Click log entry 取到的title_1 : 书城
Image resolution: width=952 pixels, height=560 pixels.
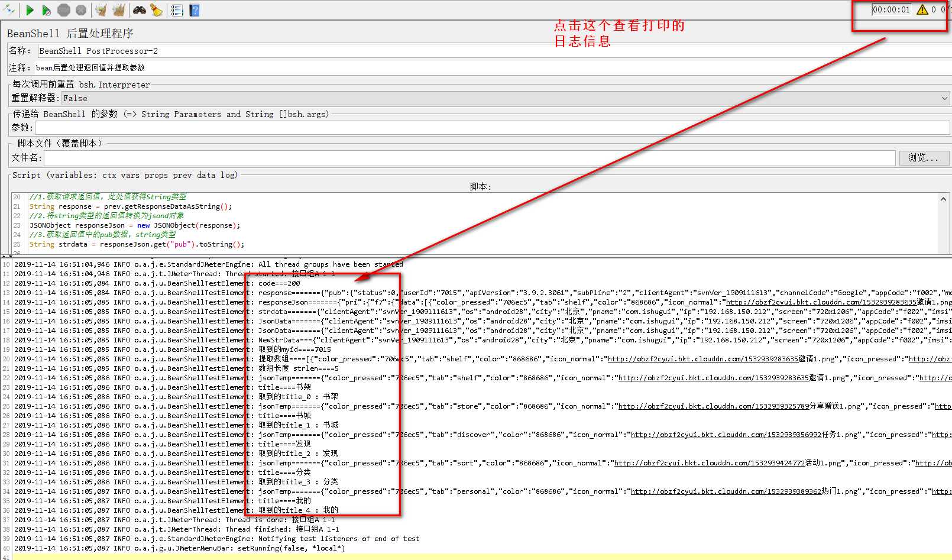click(x=298, y=425)
